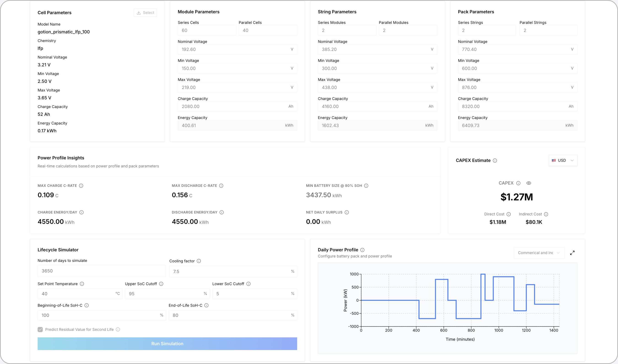Click the Upper SoC Cutoff input field
This screenshot has width=618, height=364.
(x=167, y=293)
